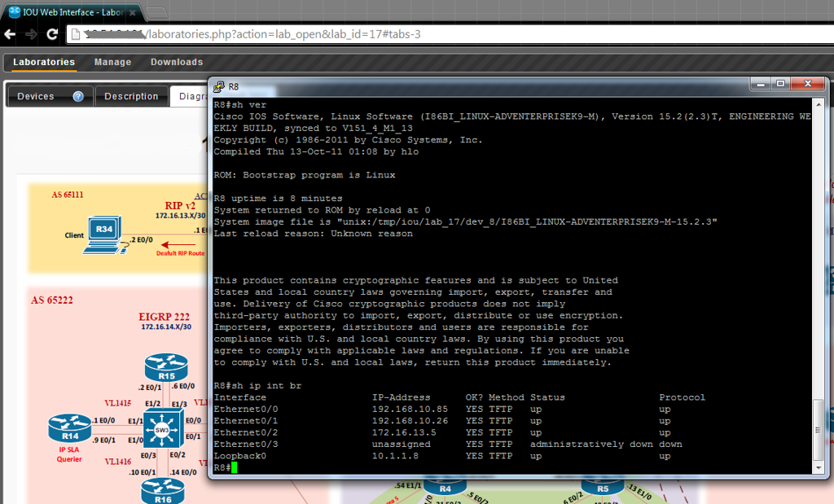Screen dimensions: 834x504
Task: Click the R5 router icon
Action: 602,486
